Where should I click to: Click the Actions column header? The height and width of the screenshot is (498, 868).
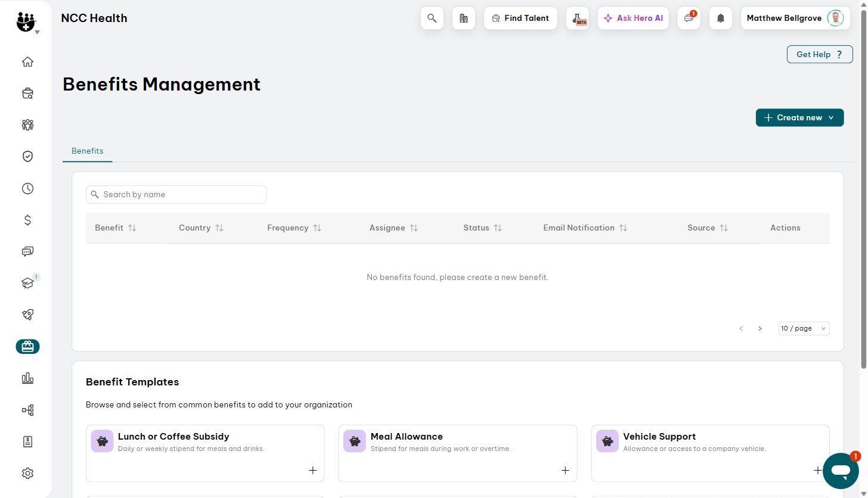(785, 228)
